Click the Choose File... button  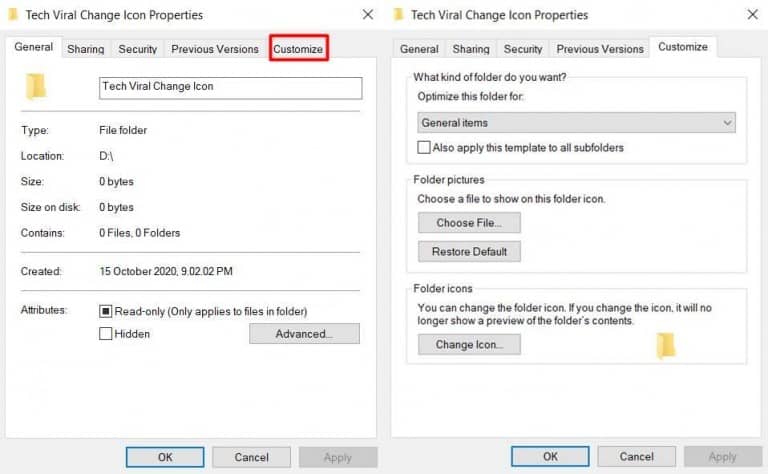pyautogui.click(x=469, y=223)
